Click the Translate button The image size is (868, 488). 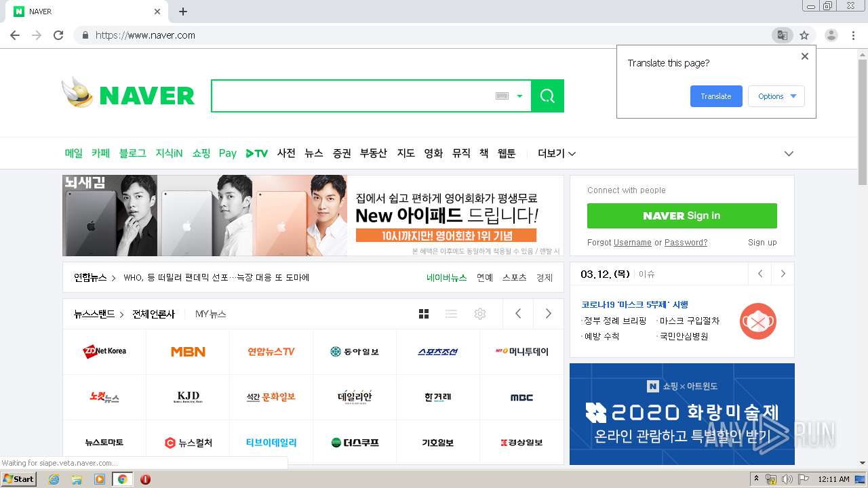coord(716,96)
